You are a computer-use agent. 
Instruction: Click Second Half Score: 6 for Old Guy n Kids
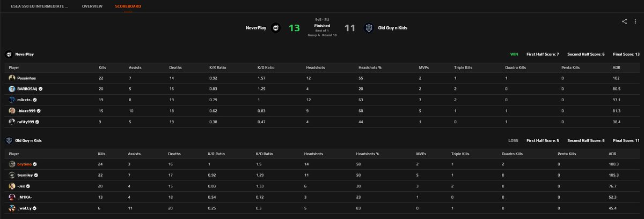pos(586,140)
